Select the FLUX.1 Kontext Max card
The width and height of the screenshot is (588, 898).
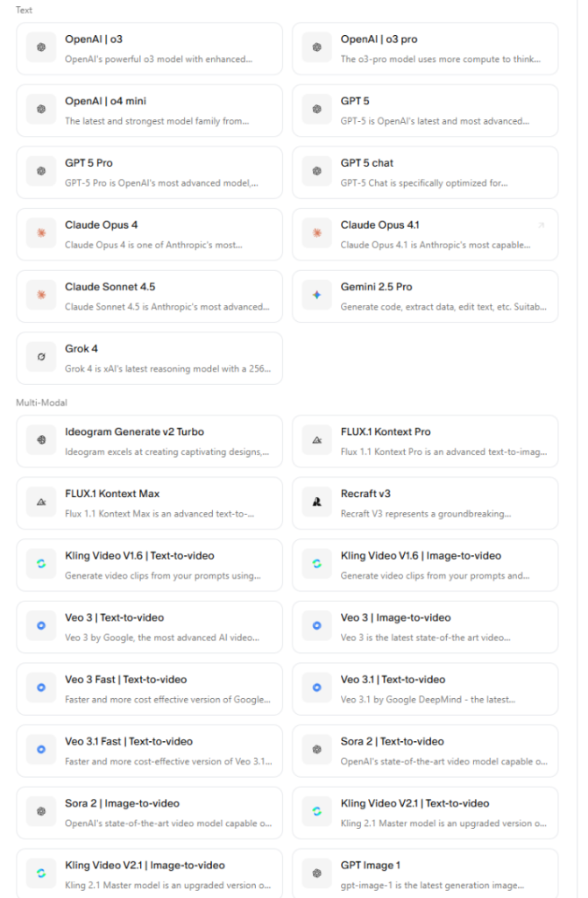[149, 502]
